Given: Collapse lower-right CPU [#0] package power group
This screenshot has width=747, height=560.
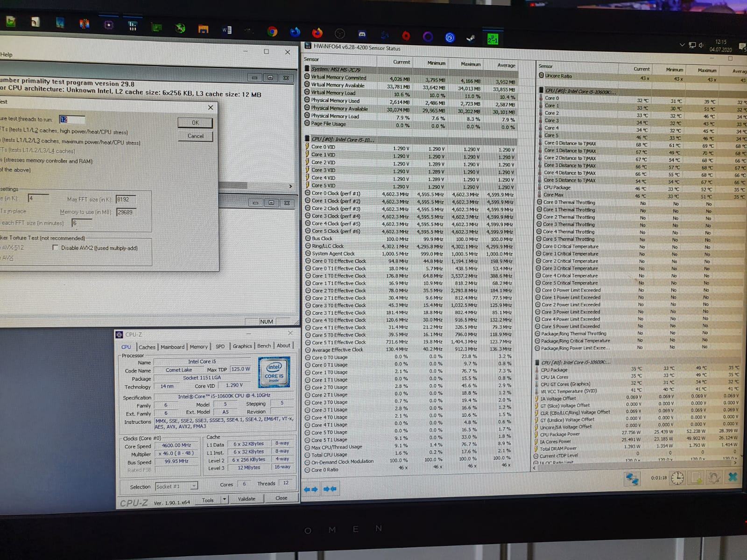Looking at the screenshot, I should 537,362.
